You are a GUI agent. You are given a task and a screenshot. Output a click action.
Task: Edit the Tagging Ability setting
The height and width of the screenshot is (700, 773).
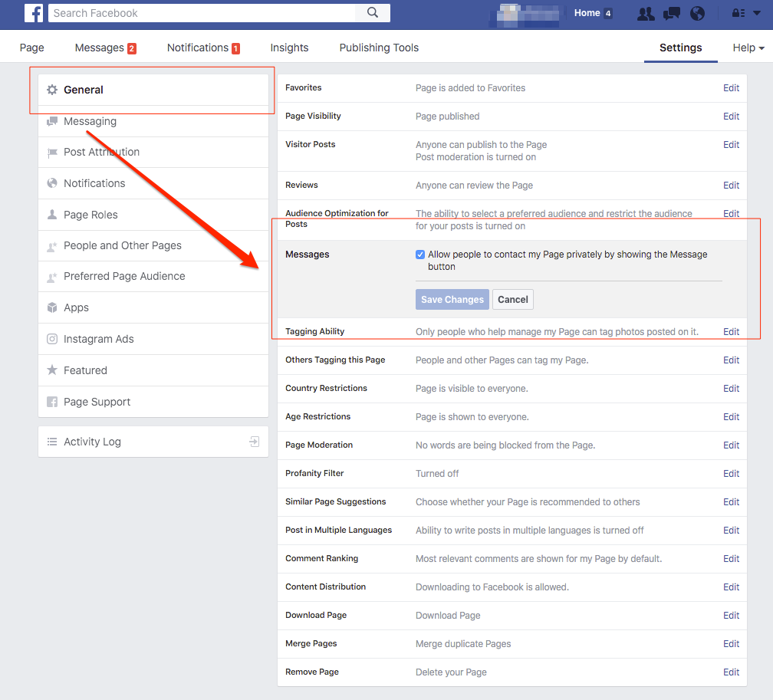[x=731, y=332]
